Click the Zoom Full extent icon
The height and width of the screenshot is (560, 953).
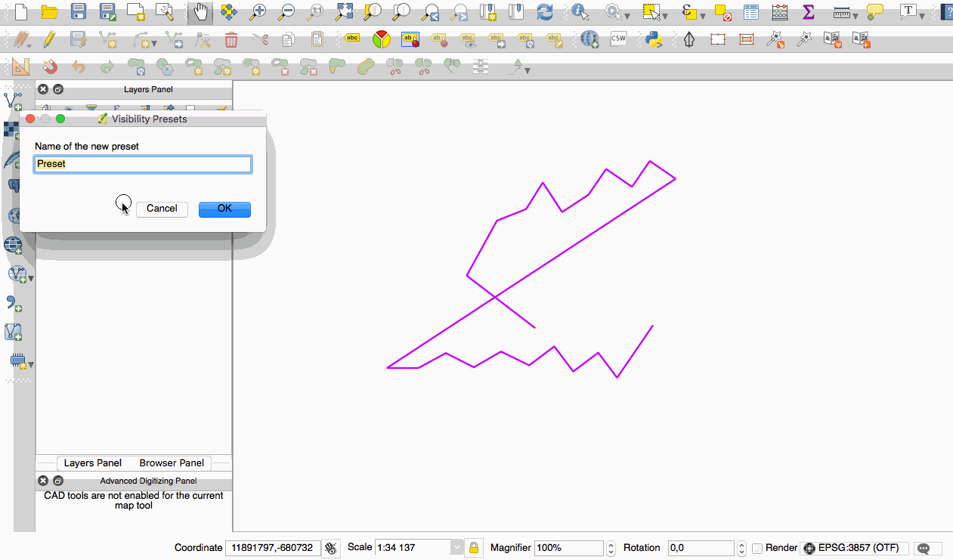tap(345, 12)
